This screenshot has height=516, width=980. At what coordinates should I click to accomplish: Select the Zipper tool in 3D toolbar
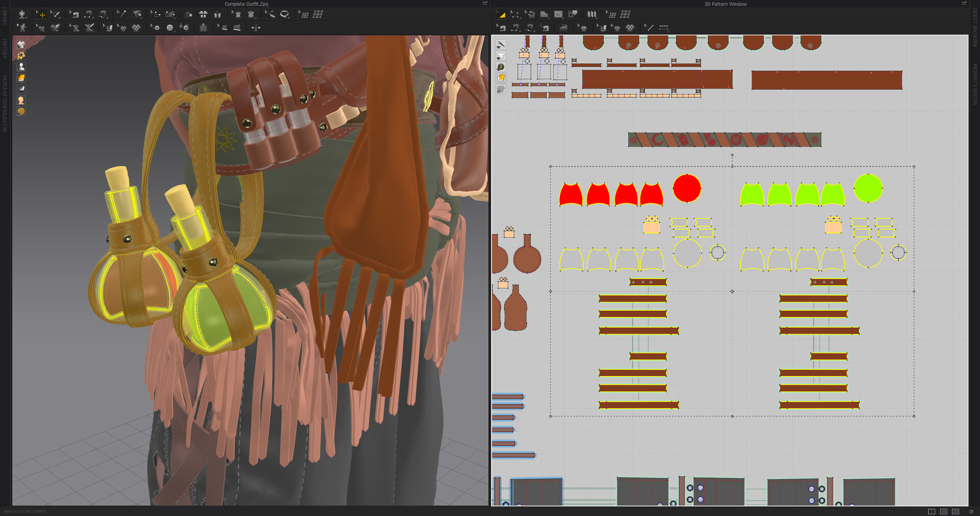click(x=203, y=28)
